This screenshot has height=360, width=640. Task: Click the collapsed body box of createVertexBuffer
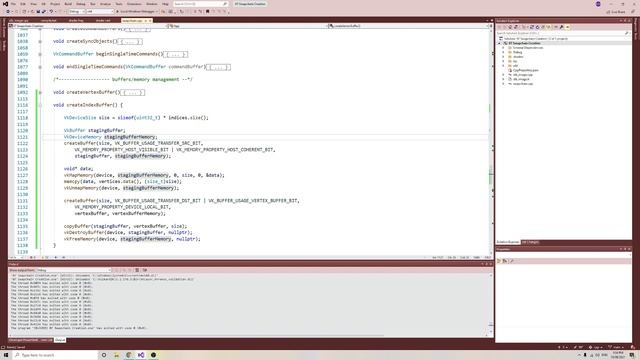click(132, 93)
